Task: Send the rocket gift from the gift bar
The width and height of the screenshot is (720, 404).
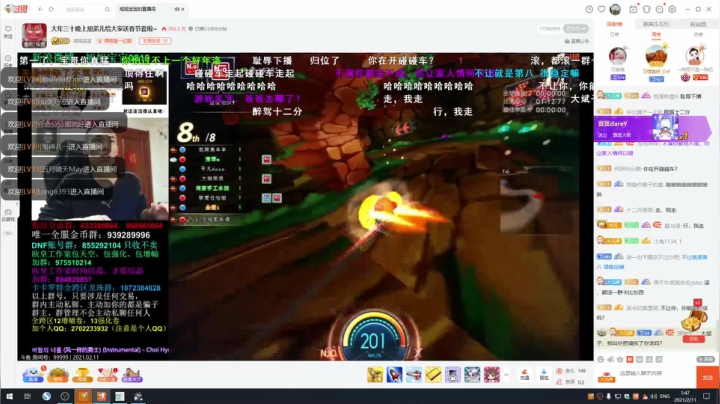Action: click(394, 375)
